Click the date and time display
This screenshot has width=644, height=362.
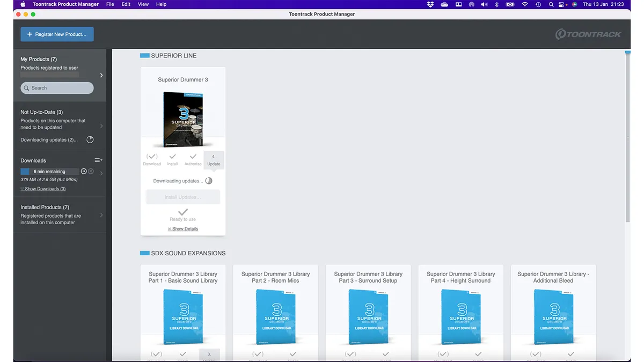[603, 4]
